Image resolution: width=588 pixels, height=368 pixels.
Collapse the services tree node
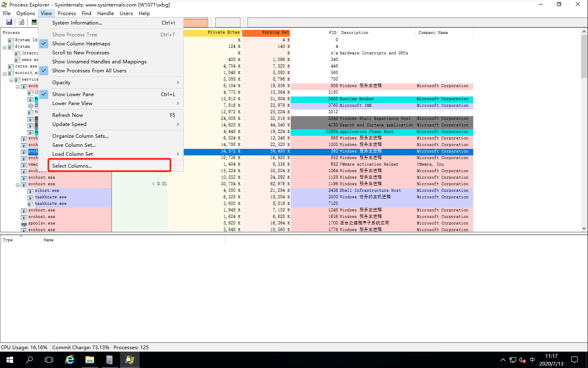[11, 80]
